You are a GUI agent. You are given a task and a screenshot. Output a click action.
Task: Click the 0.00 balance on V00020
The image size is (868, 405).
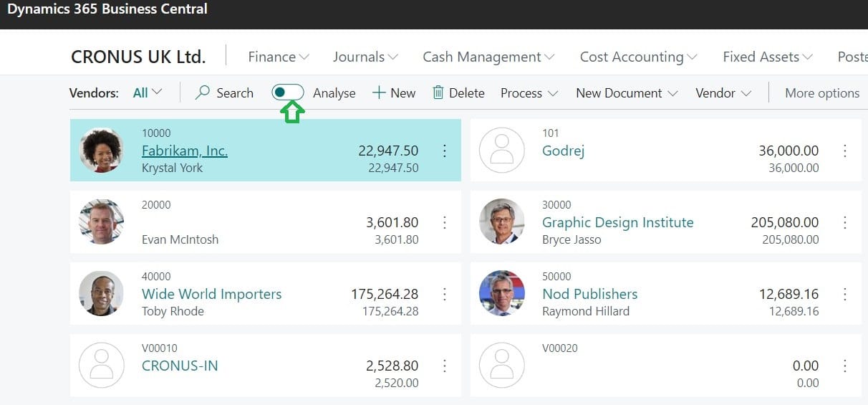pyautogui.click(x=806, y=366)
